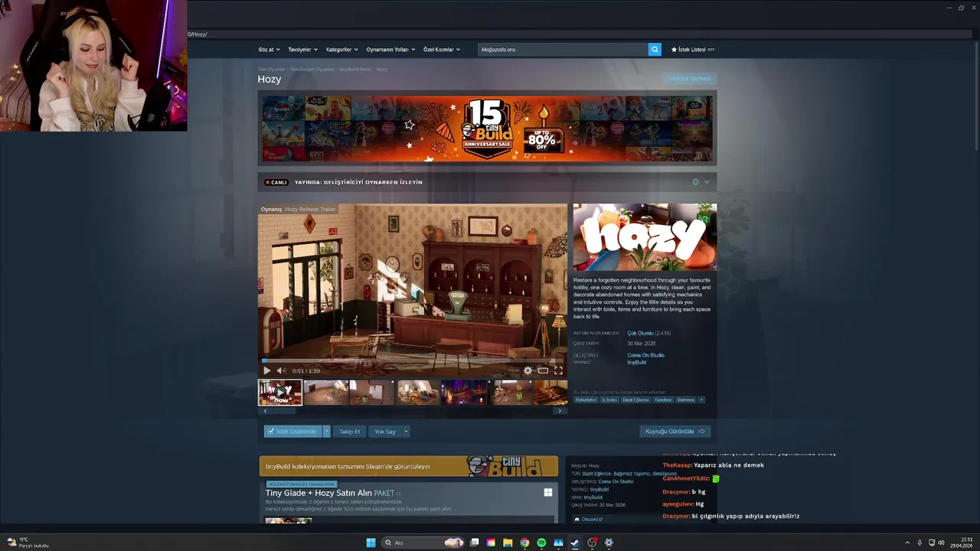Open Task View on taskbar
Screen dimensions: 980x551
(x=474, y=543)
